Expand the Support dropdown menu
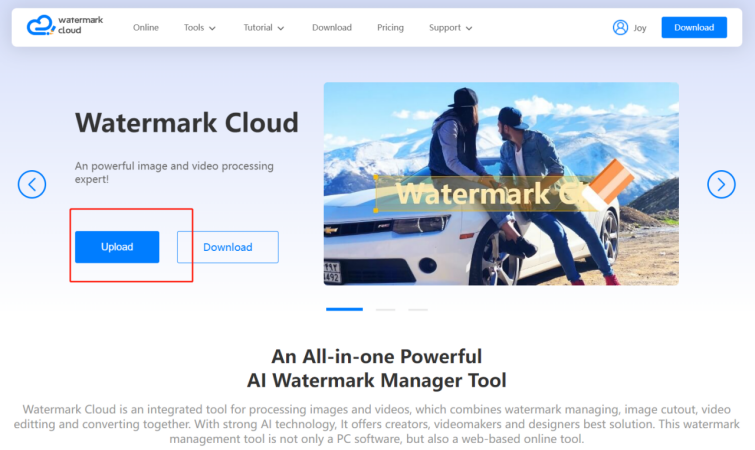Screen dimensions: 755x450 pos(450,27)
